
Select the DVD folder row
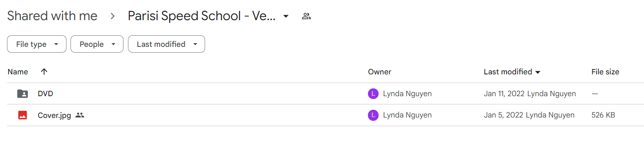coord(325,94)
